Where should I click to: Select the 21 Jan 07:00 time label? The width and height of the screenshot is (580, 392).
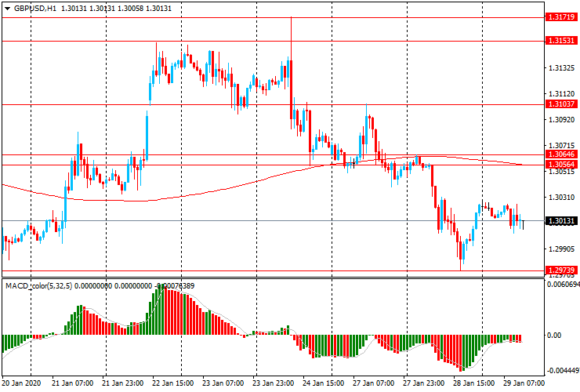[x=72, y=383]
